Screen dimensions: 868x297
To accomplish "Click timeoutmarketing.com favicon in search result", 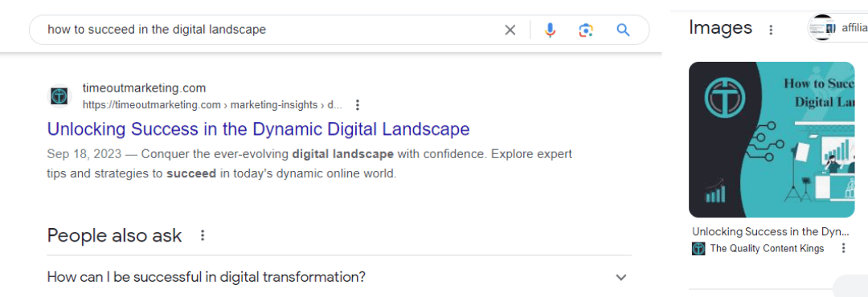I will click(59, 96).
